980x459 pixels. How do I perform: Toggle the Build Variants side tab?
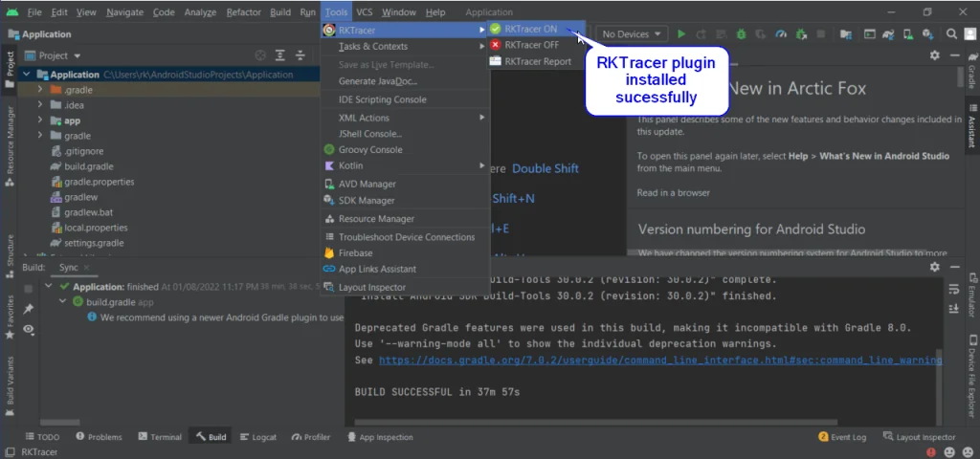tap(10, 386)
